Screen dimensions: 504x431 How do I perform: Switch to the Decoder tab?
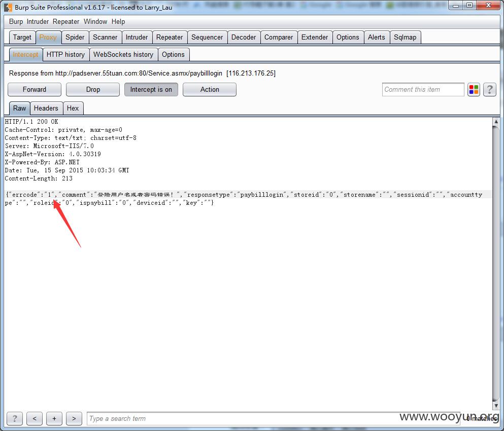click(244, 37)
